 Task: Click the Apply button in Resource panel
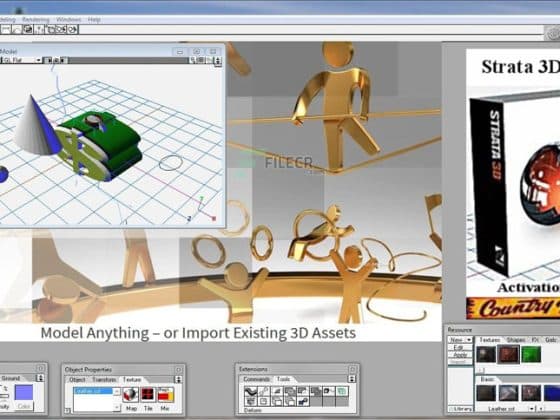[460, 355]
